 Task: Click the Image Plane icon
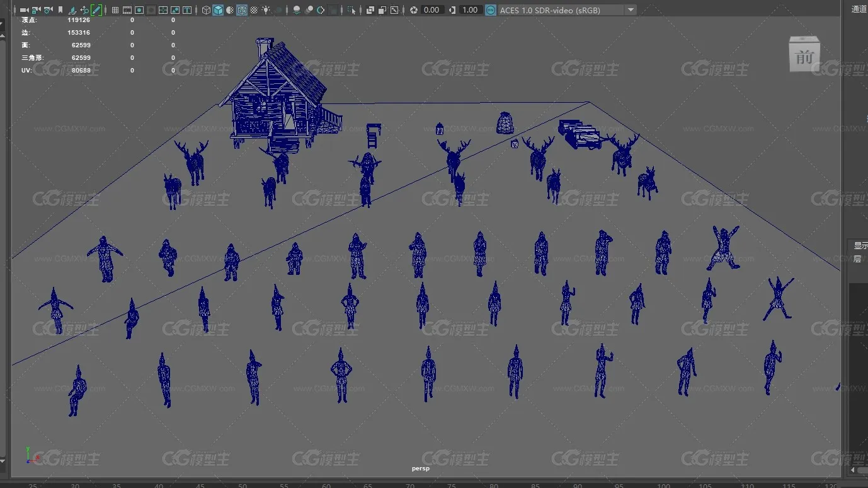(72, 10)
